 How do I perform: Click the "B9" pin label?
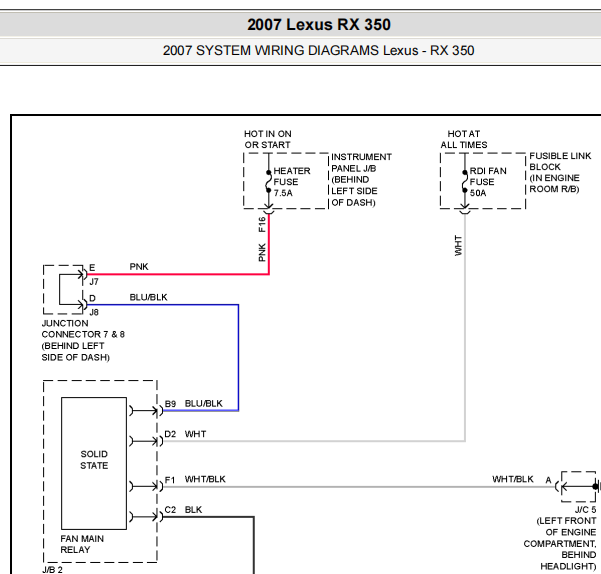click(x=170, y=404)
